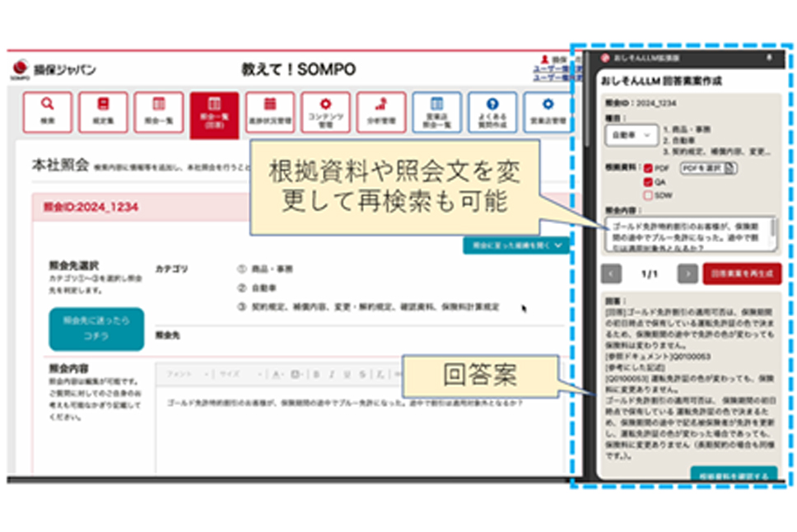Select the highlighted red 照会一覧(回答) button
Screen dimensions: 797x532
pyautogui.click(x=215, y=114)
